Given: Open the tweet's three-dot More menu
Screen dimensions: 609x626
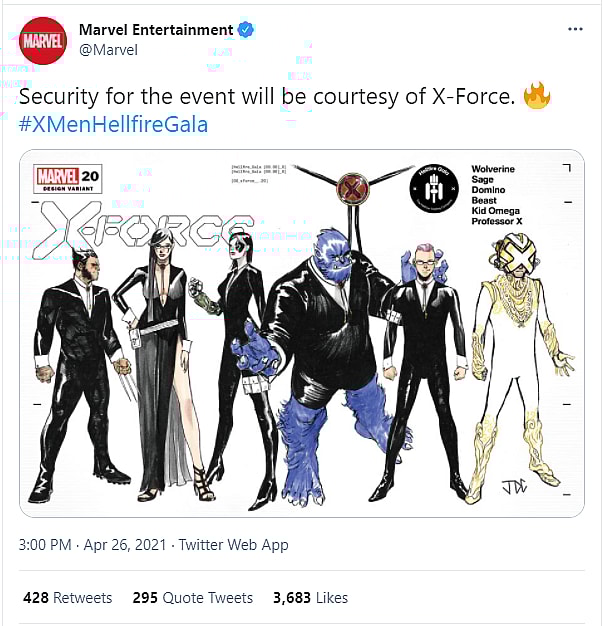Looking at the screenshot, I should click(x=575, y=29).
